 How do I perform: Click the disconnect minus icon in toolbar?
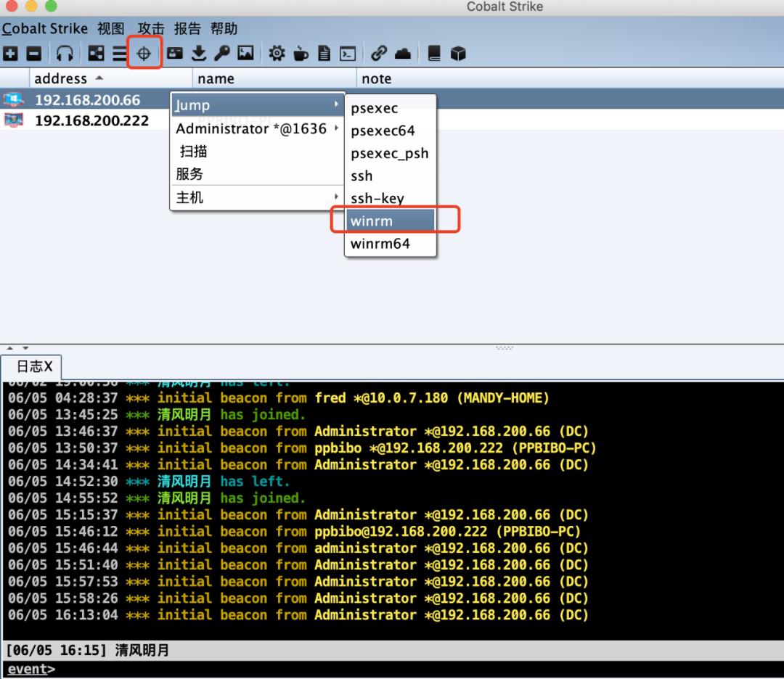pyautogui.click(x=34, y=53)
